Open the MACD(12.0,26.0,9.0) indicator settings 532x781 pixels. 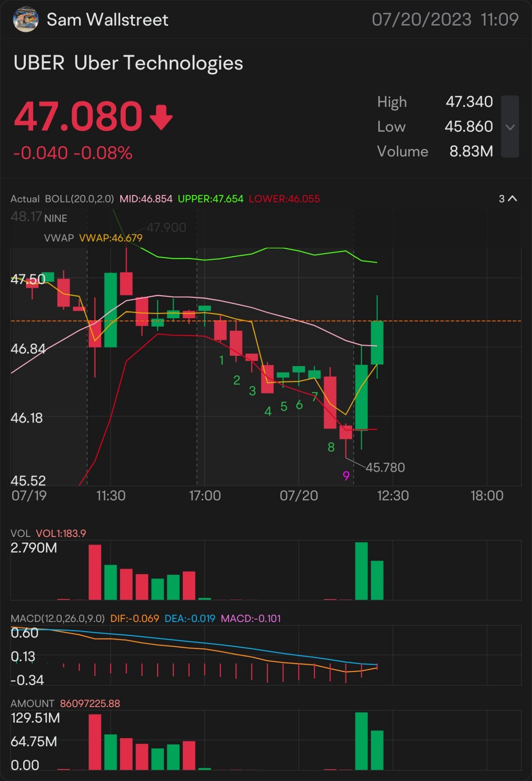[58, 619]
